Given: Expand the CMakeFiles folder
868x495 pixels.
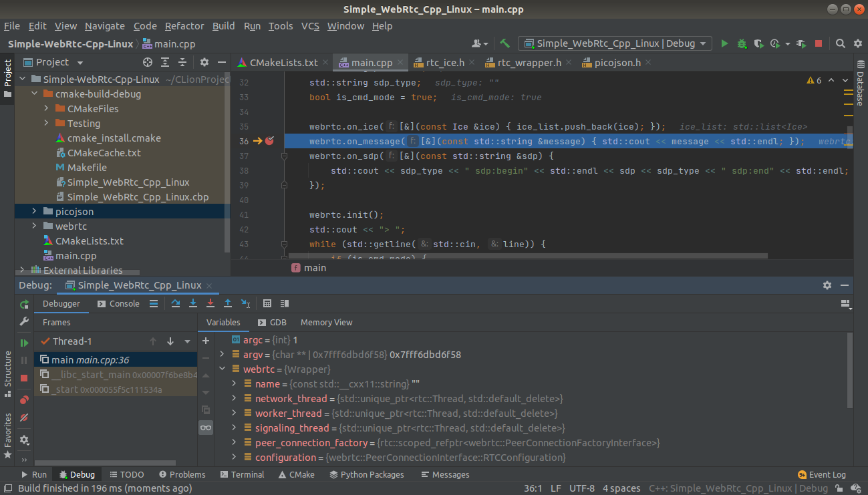Looking at the screenshot, I should 46,109.
